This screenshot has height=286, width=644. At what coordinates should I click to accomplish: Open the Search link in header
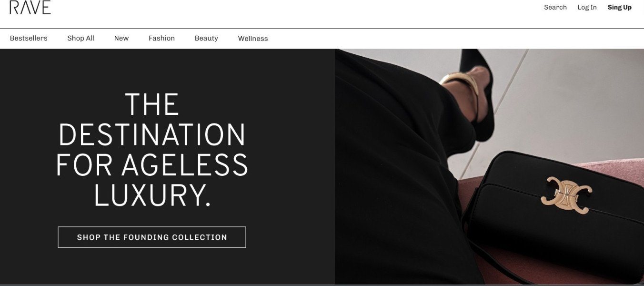(x=555, y=7)
